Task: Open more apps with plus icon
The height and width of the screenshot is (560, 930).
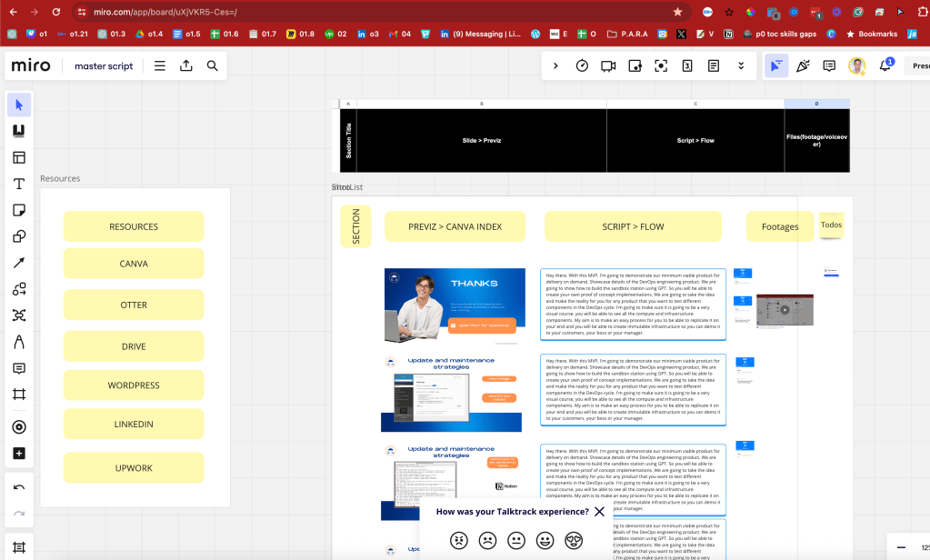Action: click(x=19, y=454)
